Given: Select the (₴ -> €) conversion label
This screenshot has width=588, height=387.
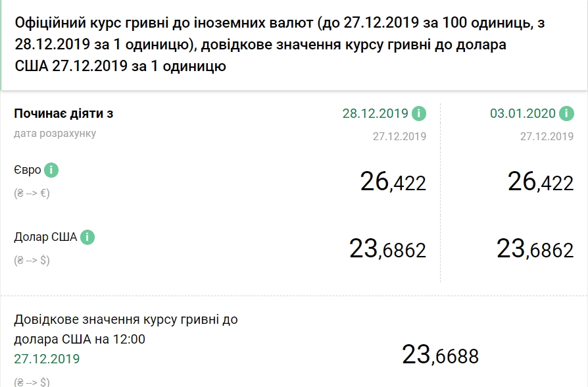Looking at the screenshot, I should point(31,193).
